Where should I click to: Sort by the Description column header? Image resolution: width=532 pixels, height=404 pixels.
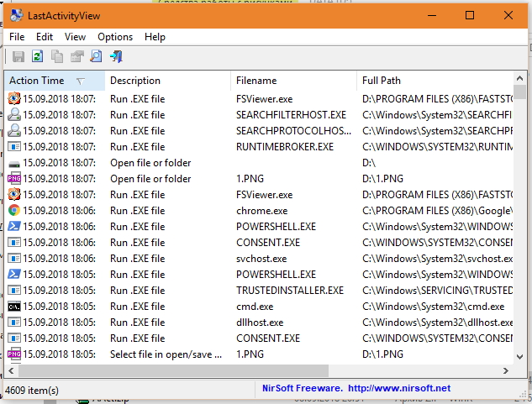[x=168, y=81]
